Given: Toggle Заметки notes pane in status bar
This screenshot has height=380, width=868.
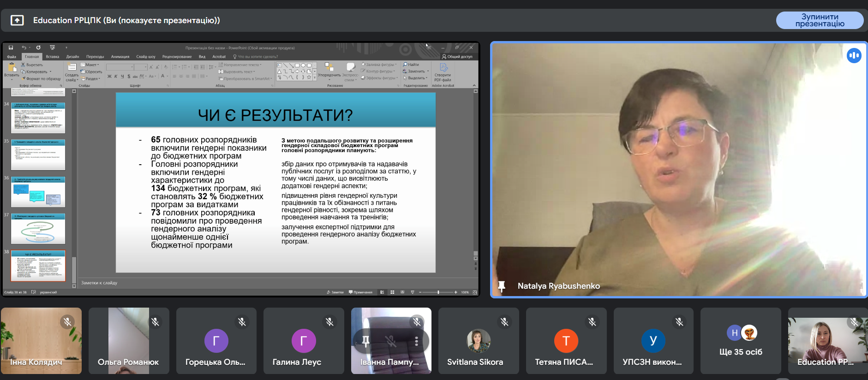Looking at the screenshot, I should coord(335,292).
